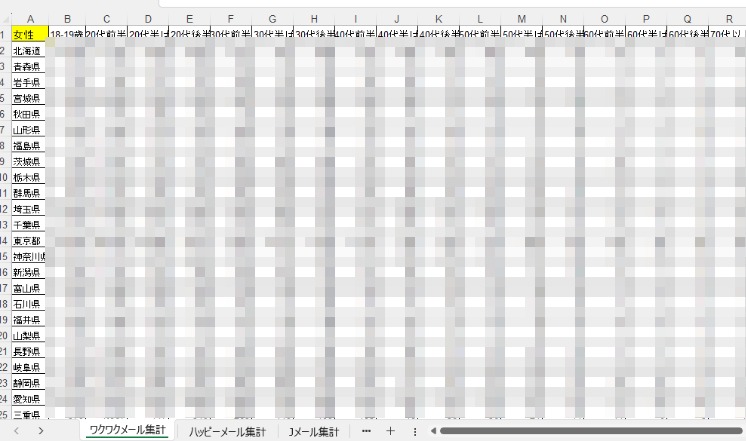The height and width of the screenshot is (441, 746).
Task: Select the 北海道 cell
Action: pos(30,51)
